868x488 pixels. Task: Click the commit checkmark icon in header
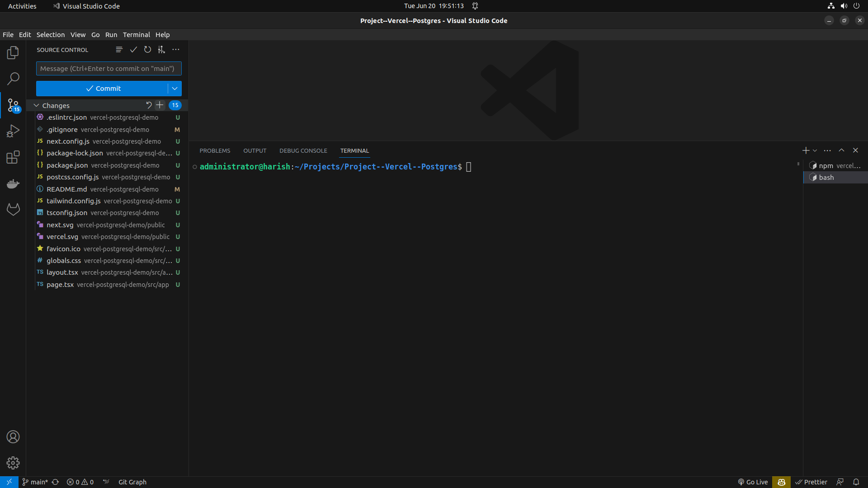click(133, 50)
